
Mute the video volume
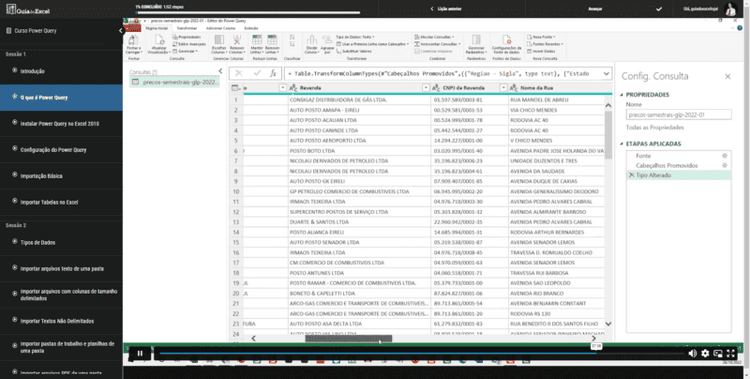[692, 353]
